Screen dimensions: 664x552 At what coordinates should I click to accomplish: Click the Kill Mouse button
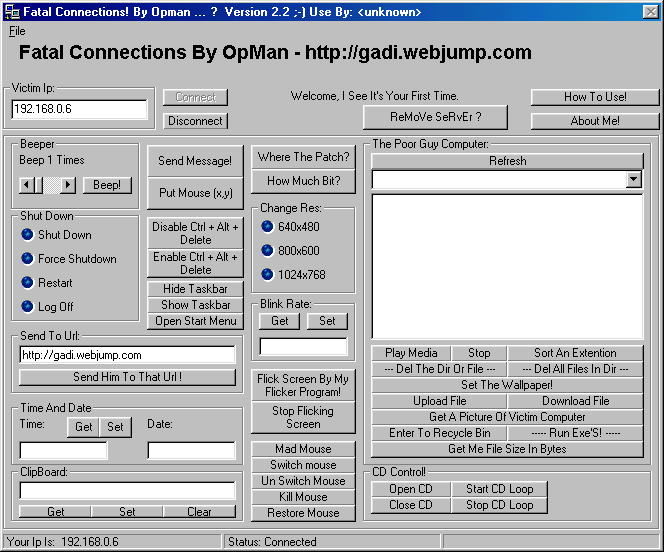coord(303,497)
